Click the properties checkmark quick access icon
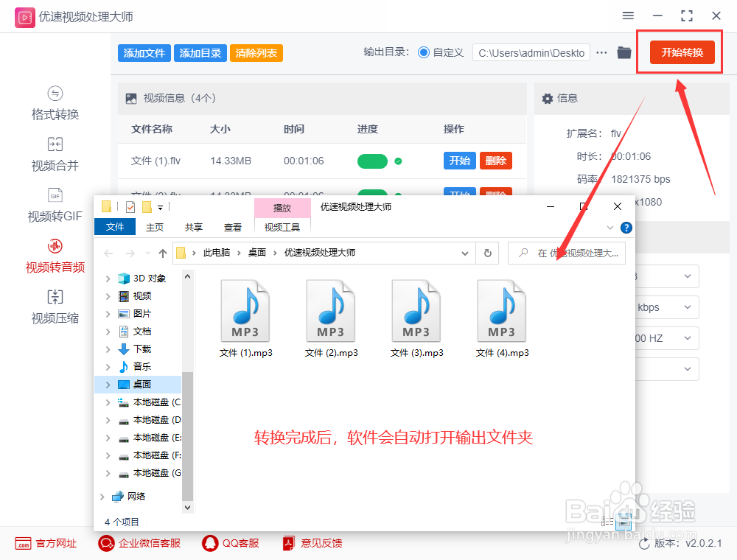 pos(130,207)
